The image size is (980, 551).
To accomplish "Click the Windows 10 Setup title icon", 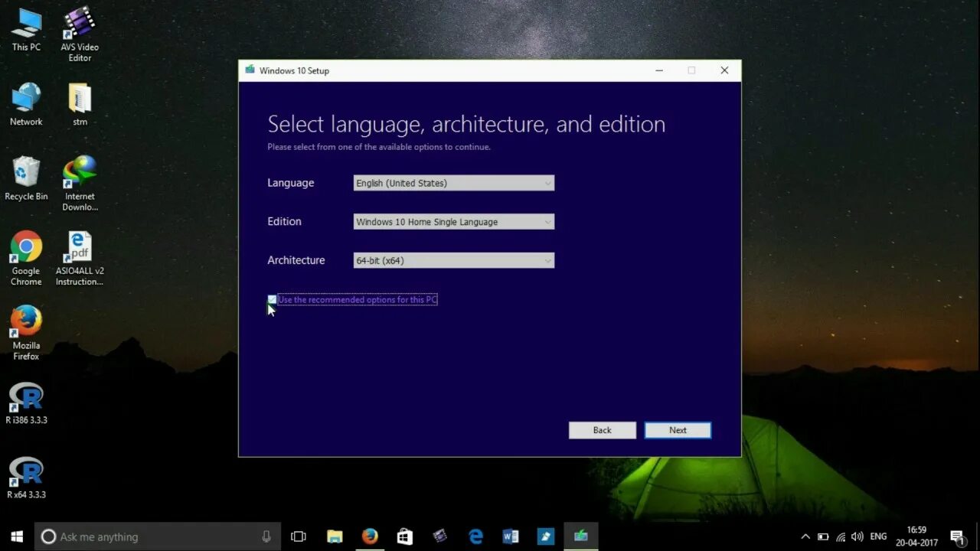I will point(250,70).
